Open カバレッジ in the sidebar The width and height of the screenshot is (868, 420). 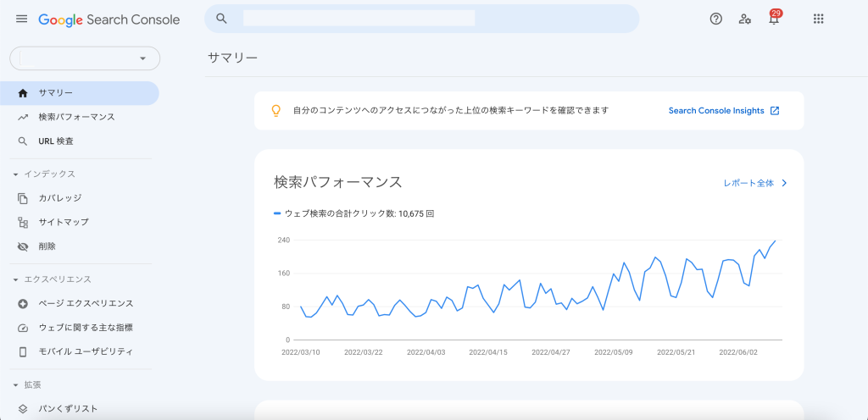[x=79, y=198]
